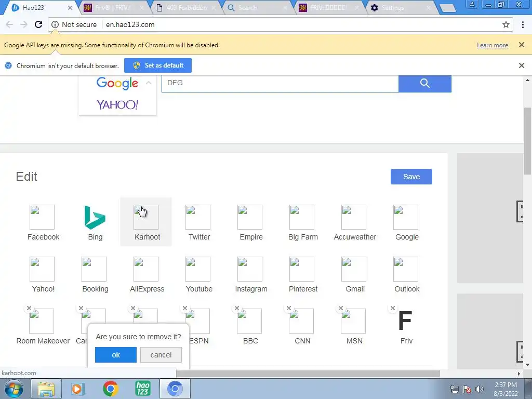The height and width of the screenshot is (399, 532).
Task: Open the Gmail shortcut tile
Action: (x=354, y=274)
